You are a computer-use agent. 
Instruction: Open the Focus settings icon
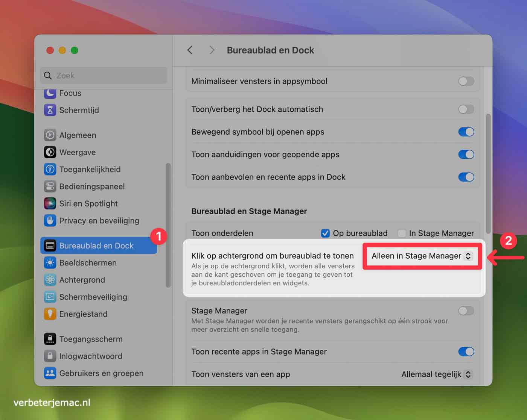click(50, 93)
